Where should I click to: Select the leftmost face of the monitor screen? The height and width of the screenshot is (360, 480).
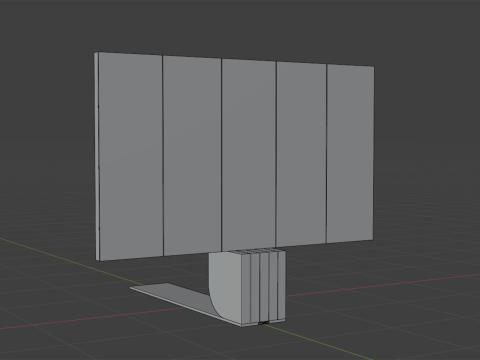tap(131, 156)
